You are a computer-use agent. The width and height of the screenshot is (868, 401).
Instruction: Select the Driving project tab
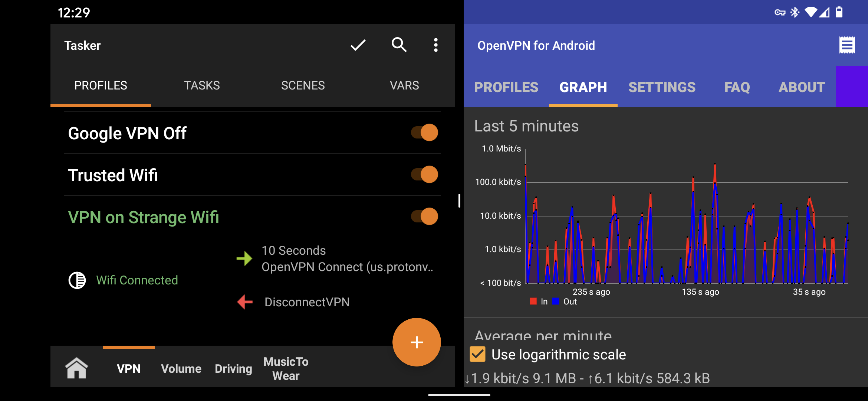[x=233, y=368]
